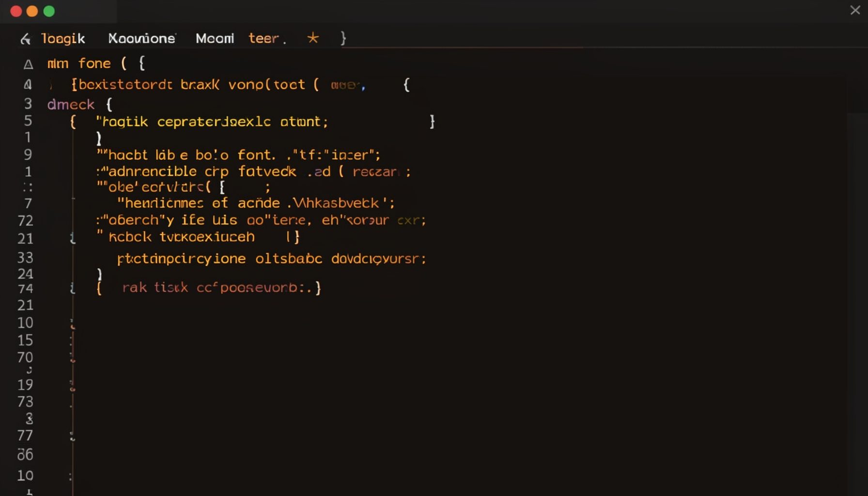Click the 'vonp(toct (' code text
The image size is (868, 496).
274,85
